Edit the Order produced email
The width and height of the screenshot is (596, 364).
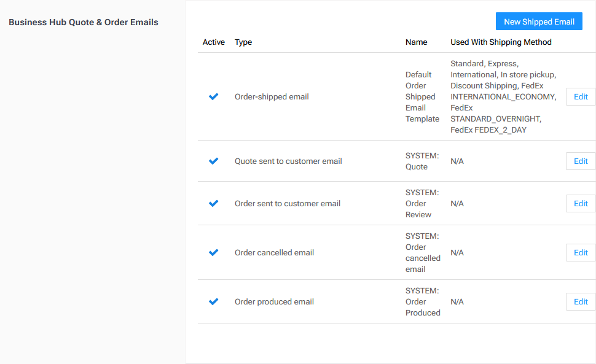pos(580,301)
